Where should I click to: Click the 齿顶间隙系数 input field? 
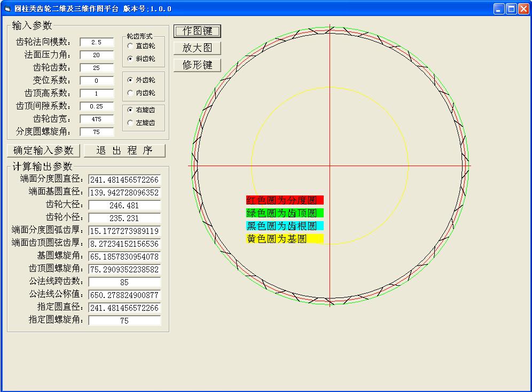(x=97, y=106)
